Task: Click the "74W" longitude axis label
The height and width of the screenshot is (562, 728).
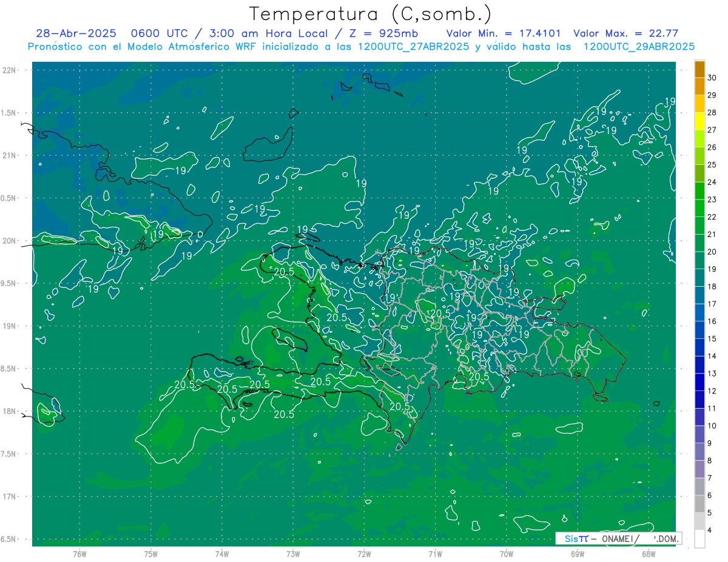Action: tap(222, 554)
